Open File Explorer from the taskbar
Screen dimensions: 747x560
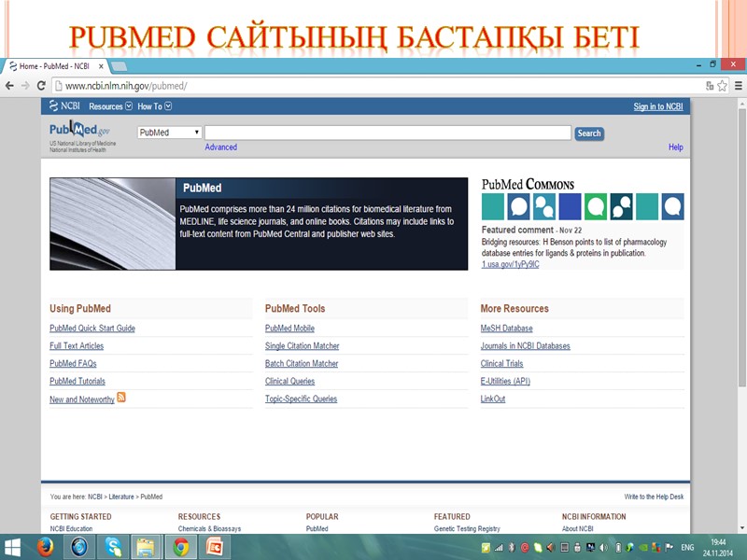146,547
